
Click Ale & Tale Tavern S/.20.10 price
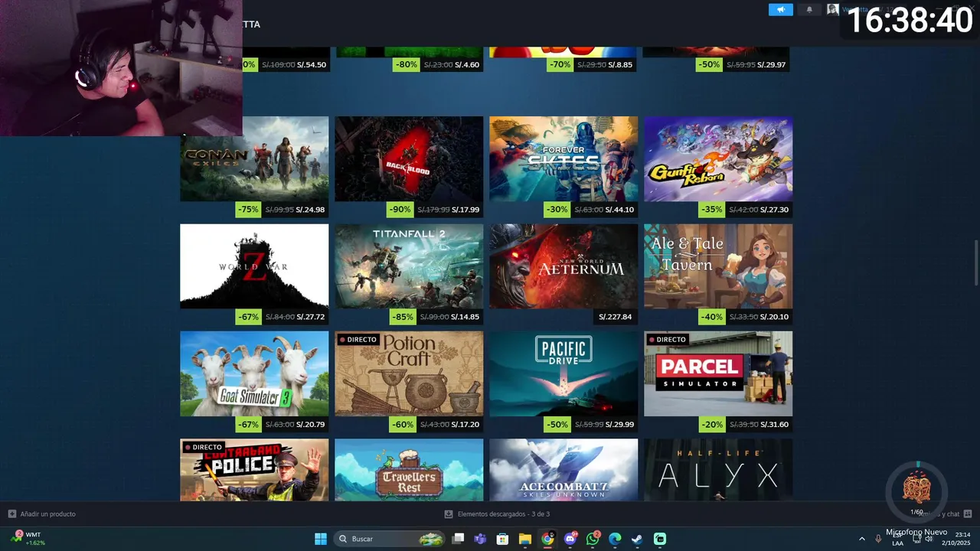775,317
